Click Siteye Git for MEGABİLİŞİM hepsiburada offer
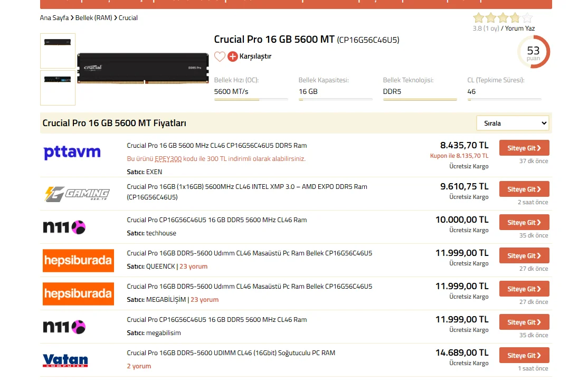The height and width of the screenshot is (381, 588). tap(524, 289)
